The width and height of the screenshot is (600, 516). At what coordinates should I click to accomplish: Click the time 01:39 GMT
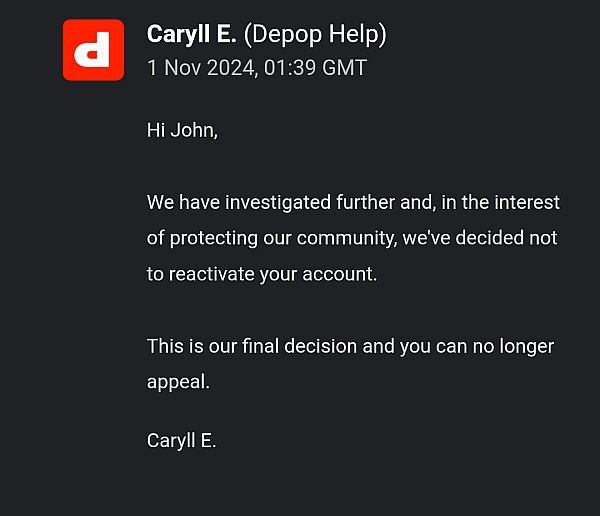pos(315,68)
